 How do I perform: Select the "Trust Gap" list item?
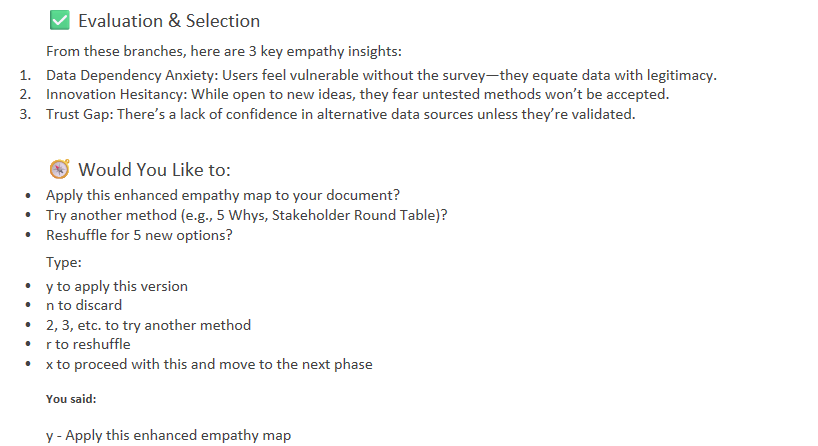pos(340,114)
